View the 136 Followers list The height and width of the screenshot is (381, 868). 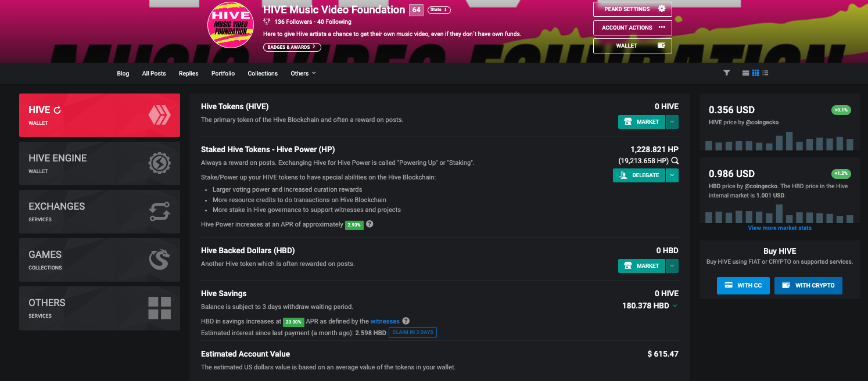point(293,22)
